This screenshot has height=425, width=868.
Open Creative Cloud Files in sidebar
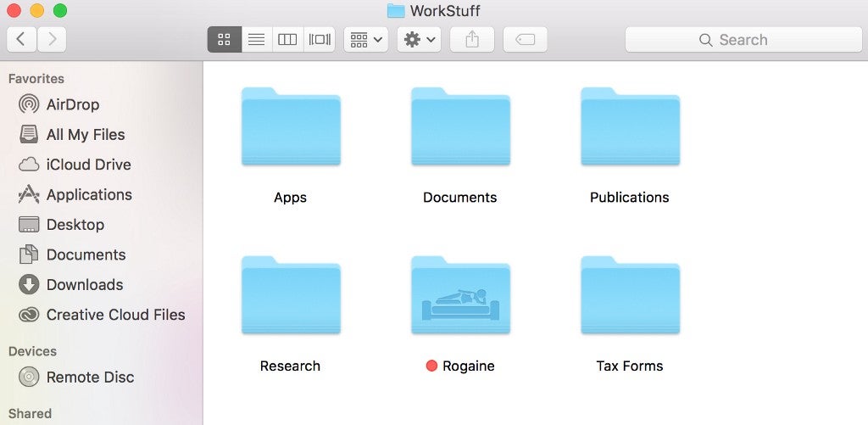click(102, 314)
